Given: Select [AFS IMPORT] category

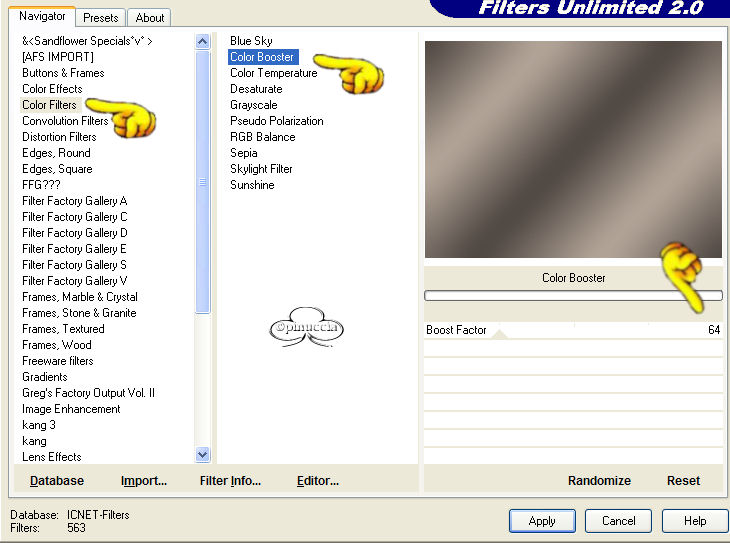Looking at the screenshot, I should [58, 57].
